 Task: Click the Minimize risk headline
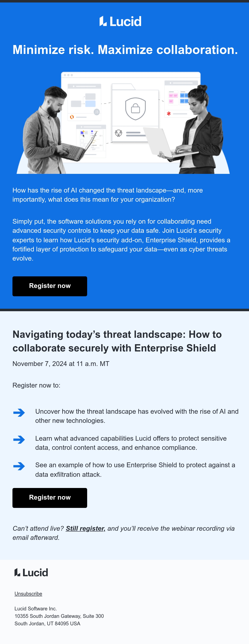[x=125, y=50]
